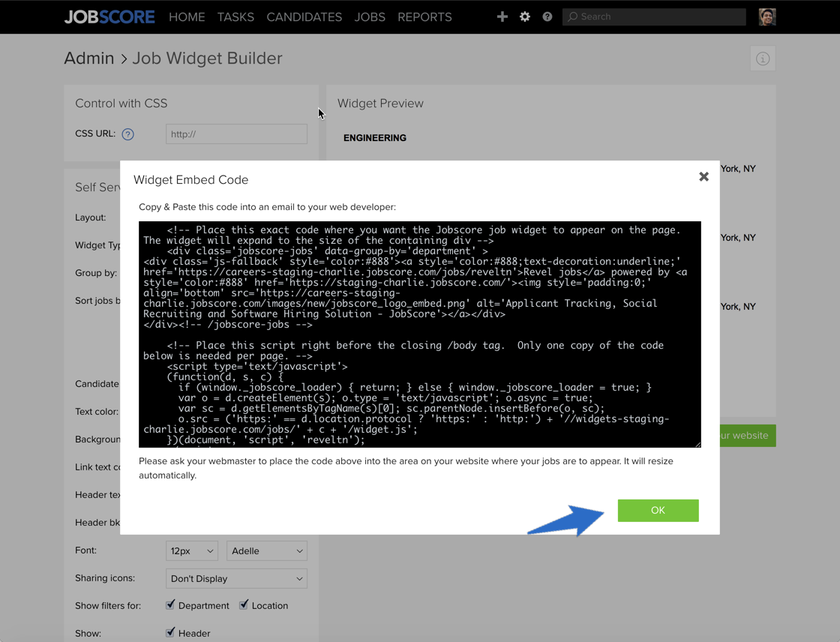
Task: Open the settings gear icon
Action: pos(525,16)
